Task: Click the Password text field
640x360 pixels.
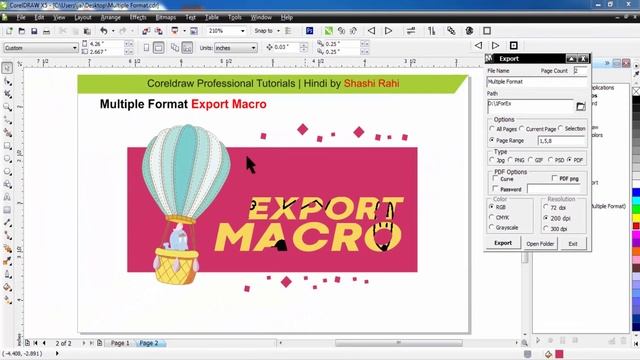Action: (x=554, y=189)
